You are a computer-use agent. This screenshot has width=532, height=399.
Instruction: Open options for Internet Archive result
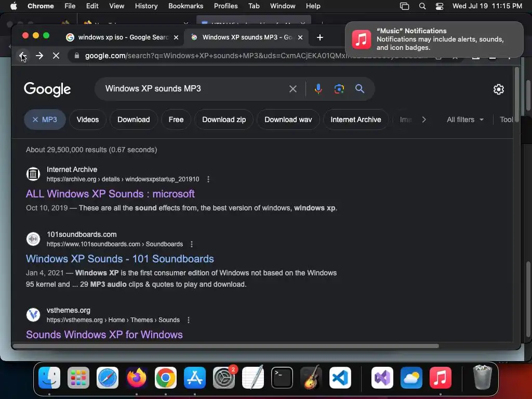tap(208, 179)
